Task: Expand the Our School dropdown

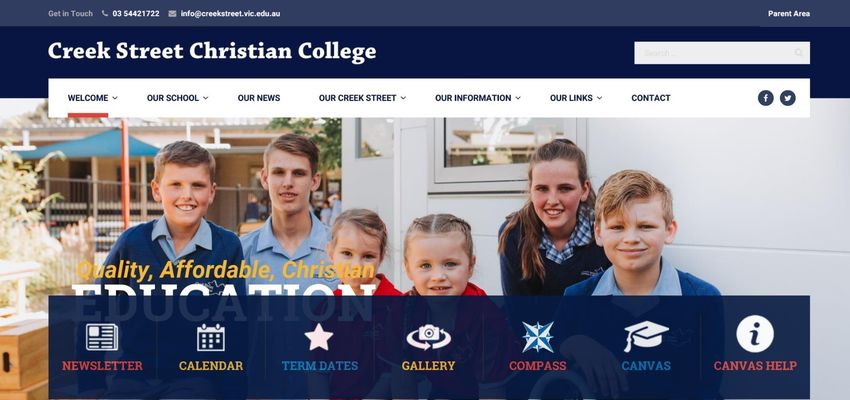Action: [x=178, y=98]
